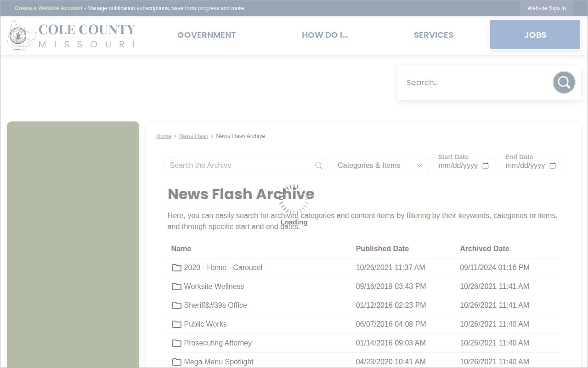588x368 pixels.
Task: Click the site search magnifier button
Action: tap(564, 82)
